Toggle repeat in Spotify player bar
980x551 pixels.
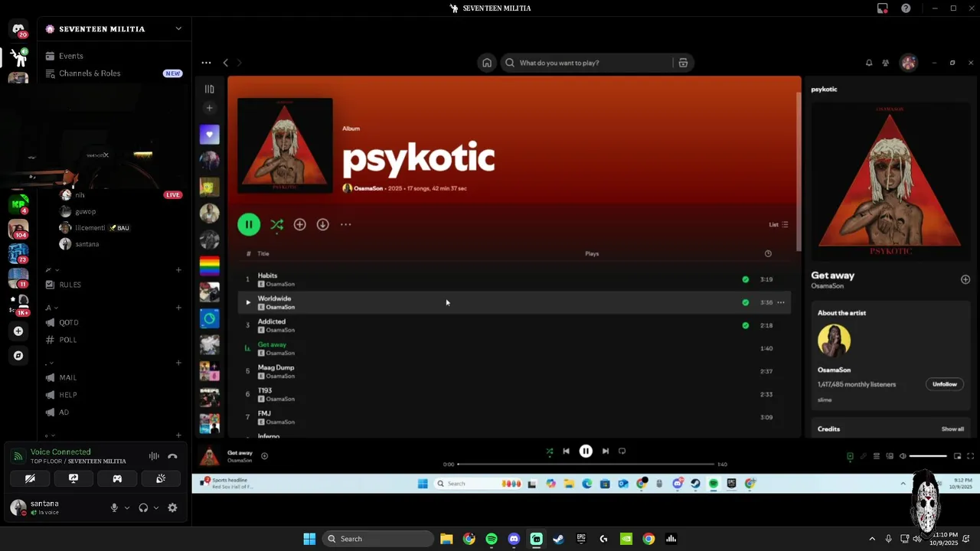pyautogui.click(x=622, y=452)
